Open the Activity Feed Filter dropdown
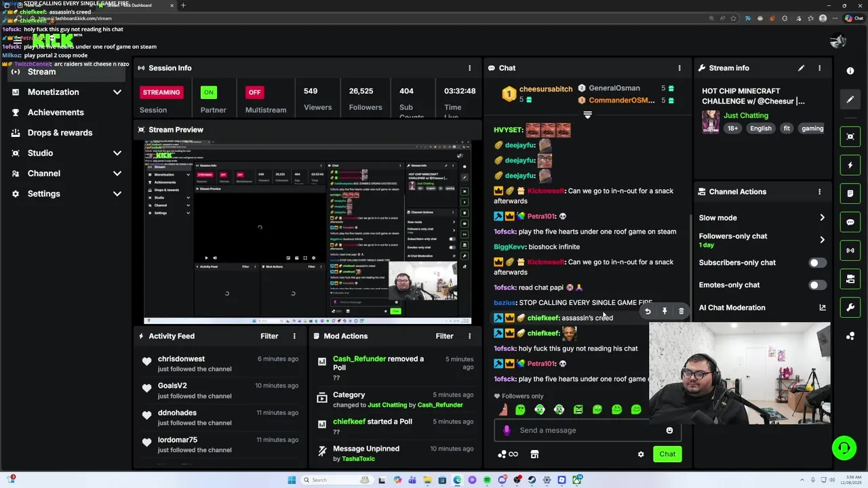The image size is (868, 488). point(269,336)
